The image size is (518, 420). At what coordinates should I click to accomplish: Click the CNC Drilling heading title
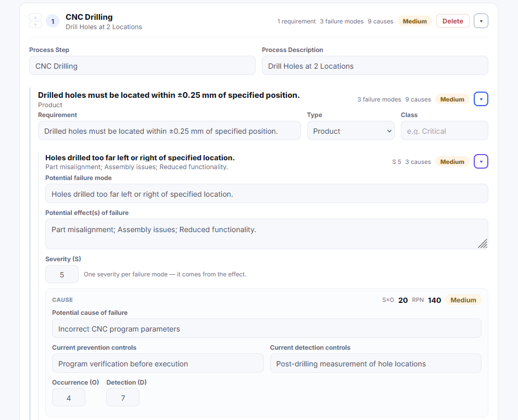pyautogui.click(x=89, y=17)
